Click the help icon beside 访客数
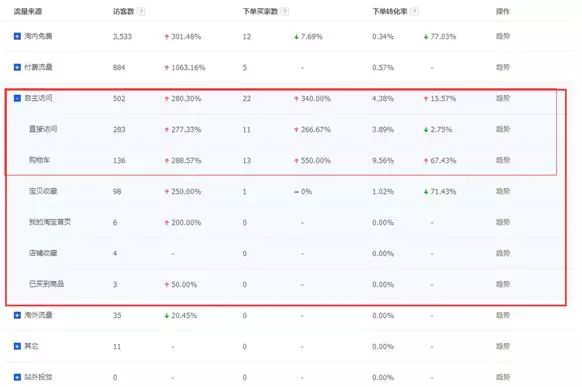 pyautogui.click(x=141, y=12)
